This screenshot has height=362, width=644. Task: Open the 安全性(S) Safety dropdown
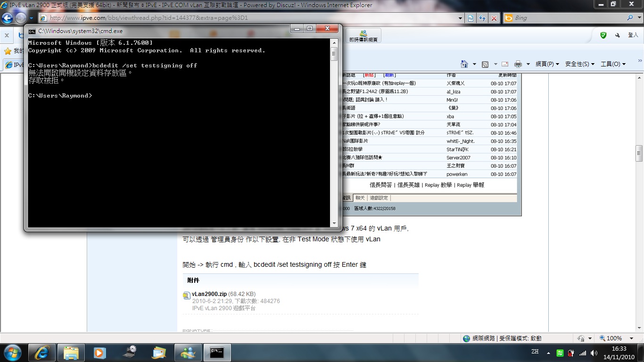pos(579,64)
